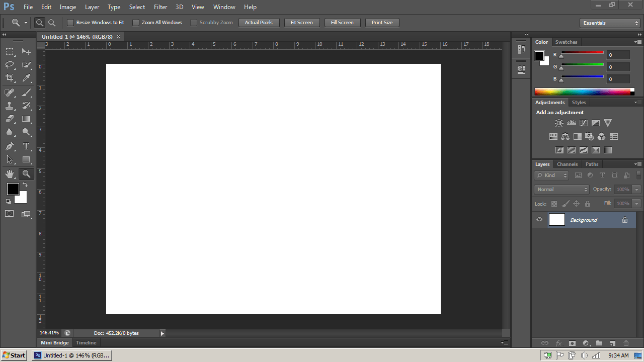
Task: Open the blend mode dropdown showing Normal
Action: [561, 189]
